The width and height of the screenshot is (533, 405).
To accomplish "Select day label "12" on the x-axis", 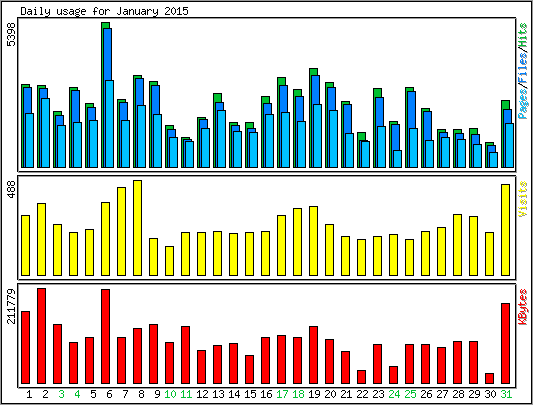I will pos(202,394).
